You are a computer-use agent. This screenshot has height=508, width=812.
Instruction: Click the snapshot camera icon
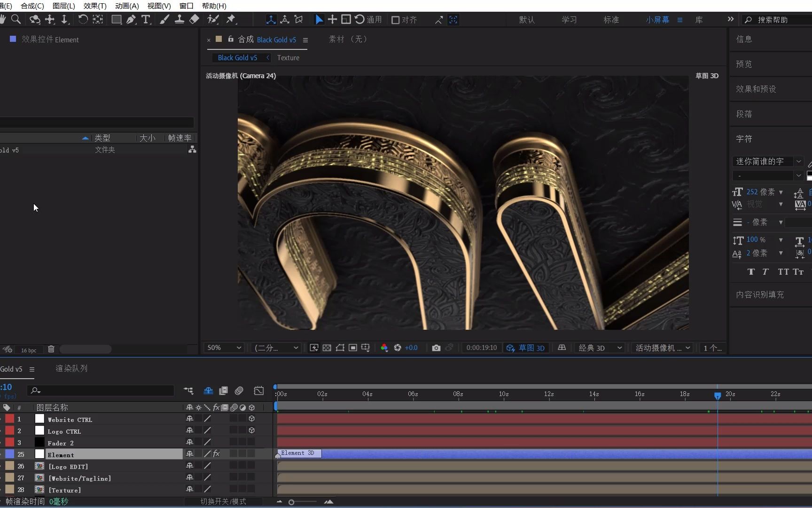(x=436, y=348)
